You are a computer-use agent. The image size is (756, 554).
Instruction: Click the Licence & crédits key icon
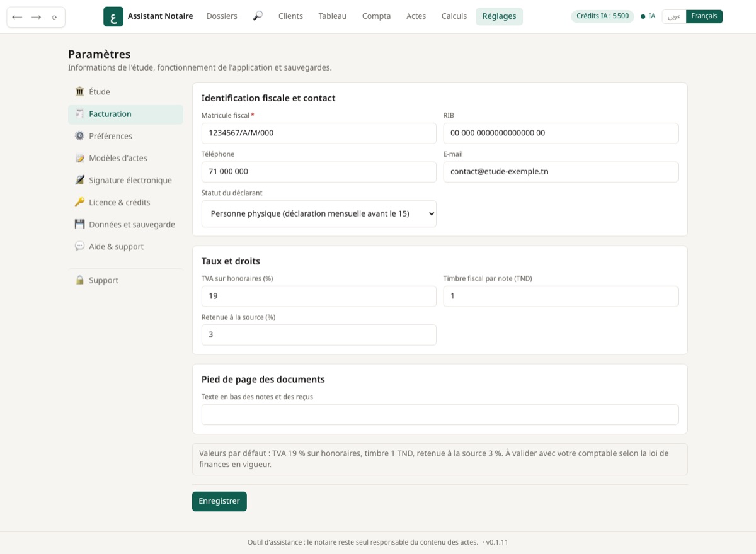click(x=79, y=202)
